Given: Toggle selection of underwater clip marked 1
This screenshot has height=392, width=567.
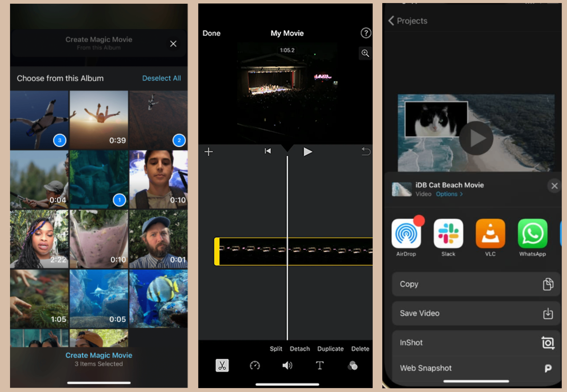Looking at the screenshot, I should [x=119, y=200].
